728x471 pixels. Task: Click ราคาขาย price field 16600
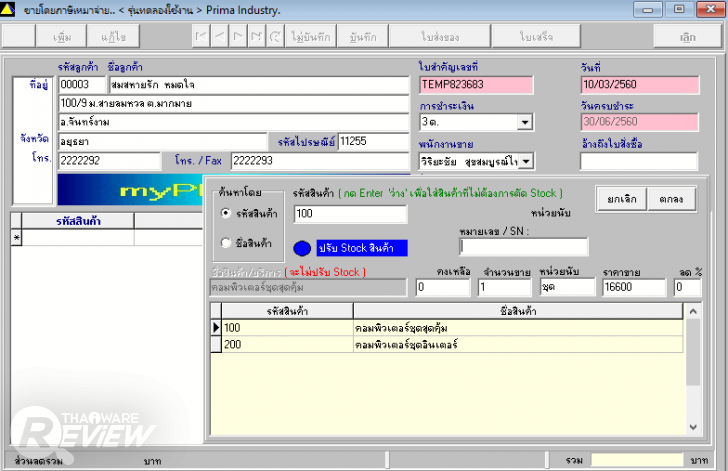(634, 287)
